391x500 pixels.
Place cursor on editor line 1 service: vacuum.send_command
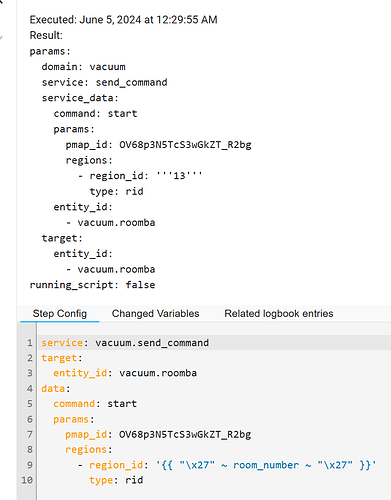pyautogui.click(x=125, y=343)
